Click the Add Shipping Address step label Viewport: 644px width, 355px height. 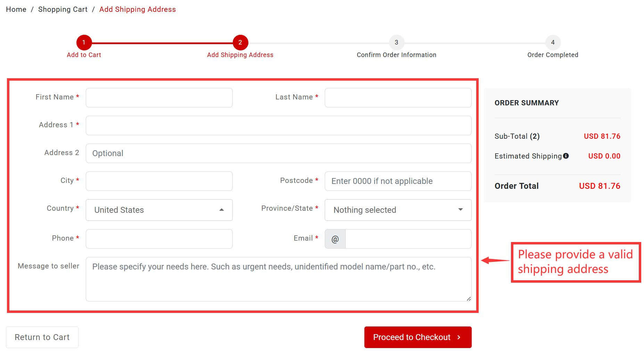(240, 55)
